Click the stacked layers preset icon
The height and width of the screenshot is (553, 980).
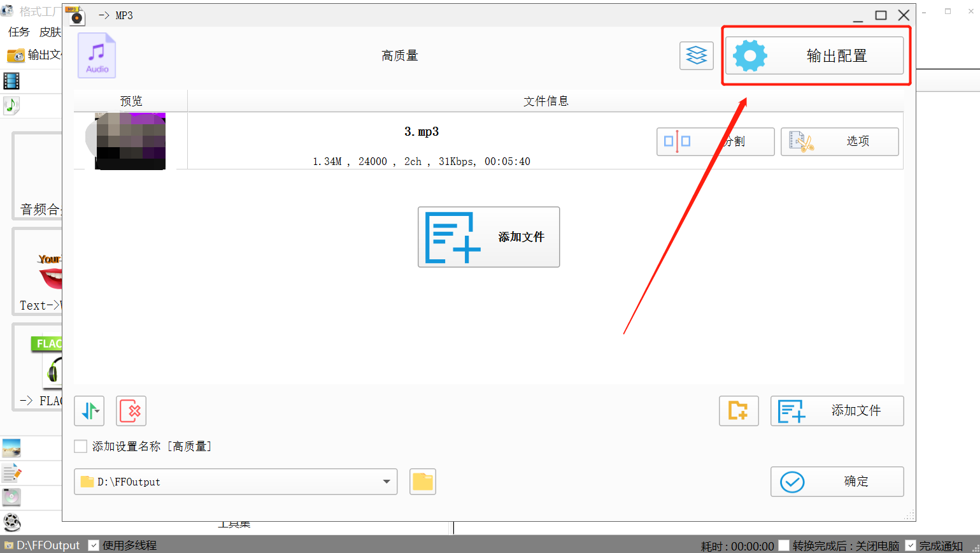pos(697,56)
